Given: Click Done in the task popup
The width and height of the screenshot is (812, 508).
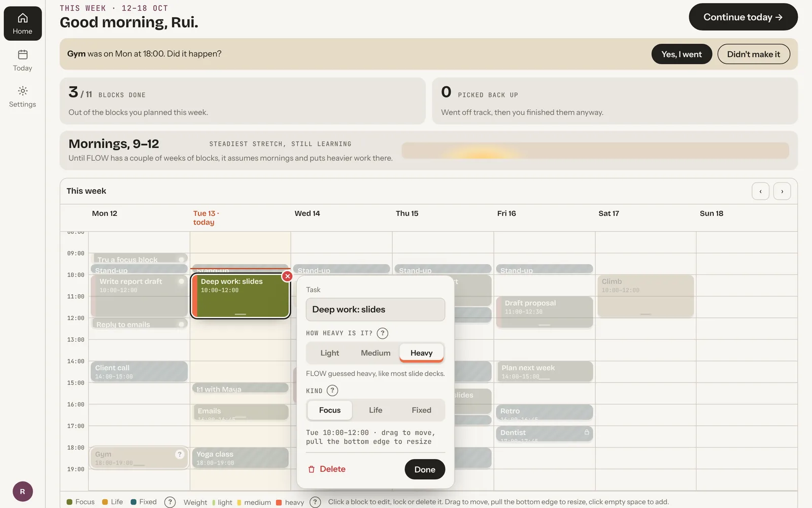Looking at the screenshot, I should coord(425,469).
